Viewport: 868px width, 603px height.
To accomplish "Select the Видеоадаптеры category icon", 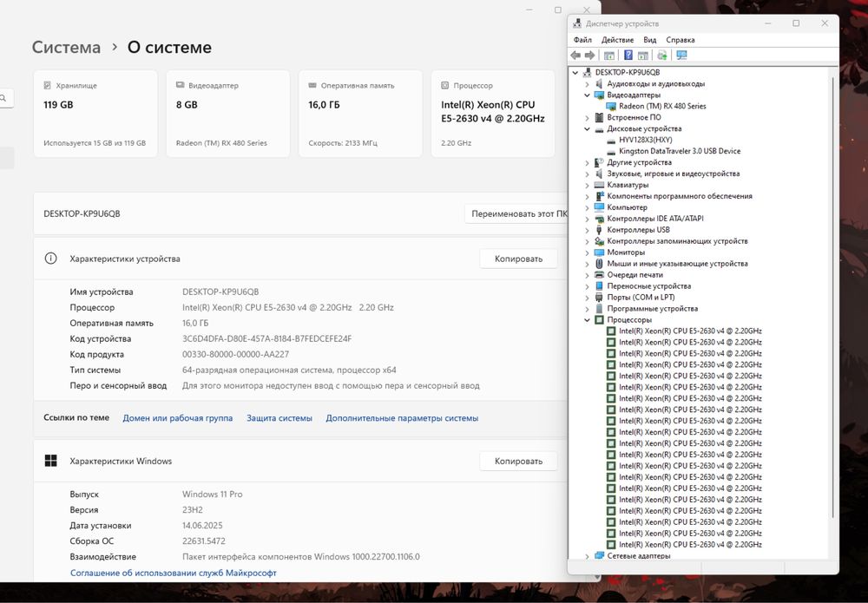I will click(599, 95).
